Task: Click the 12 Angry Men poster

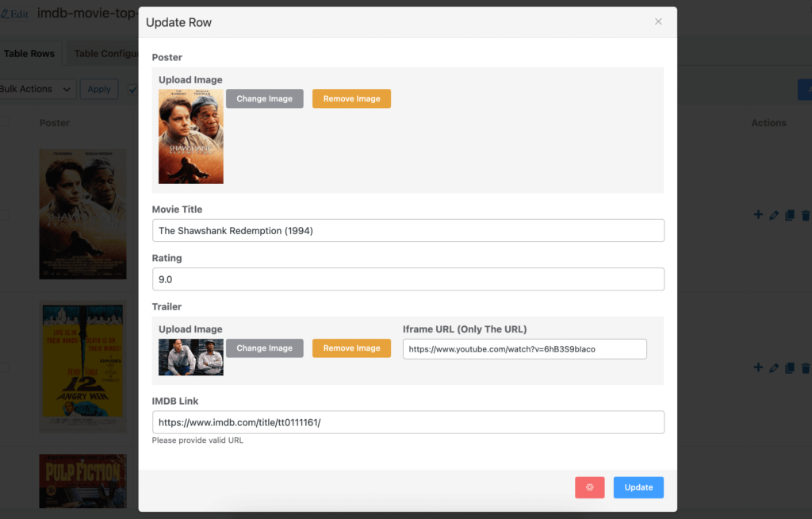Action: click(82, 367)
